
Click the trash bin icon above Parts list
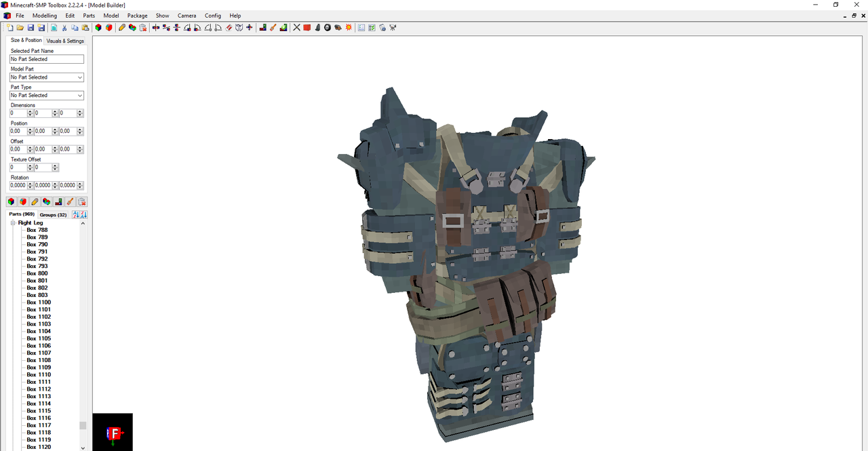click(81, 201)
